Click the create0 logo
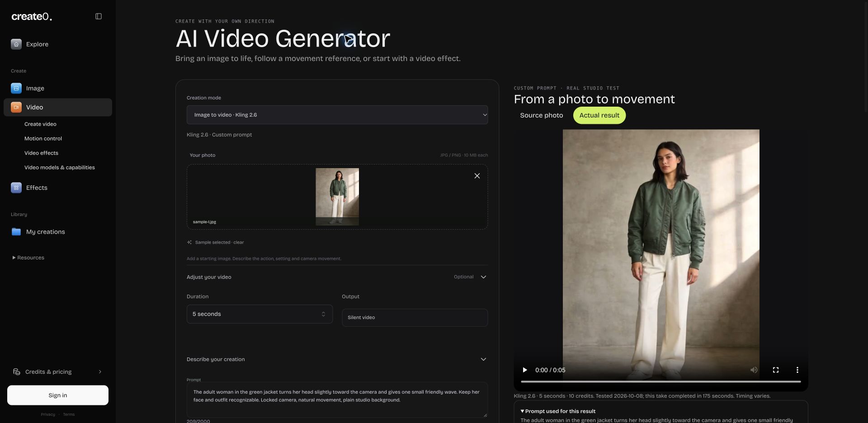The image size is (868, 423). click(x=32, y=16)
